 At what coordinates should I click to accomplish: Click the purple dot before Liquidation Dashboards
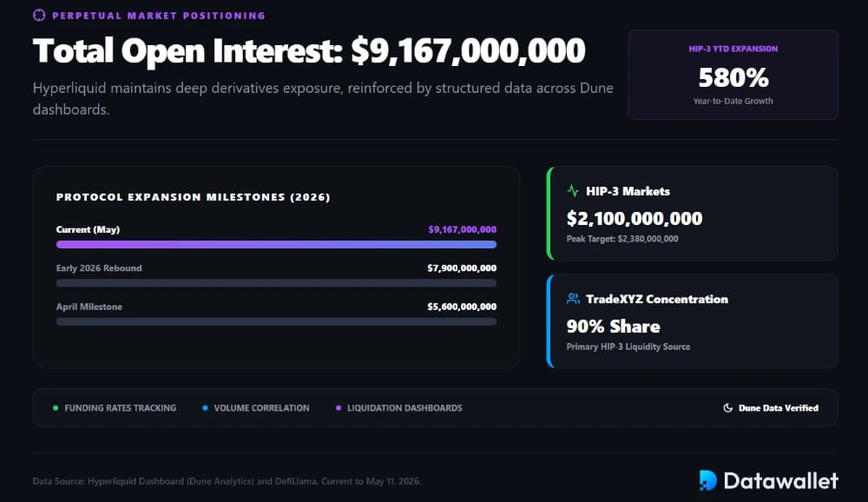tap(339, 408)
